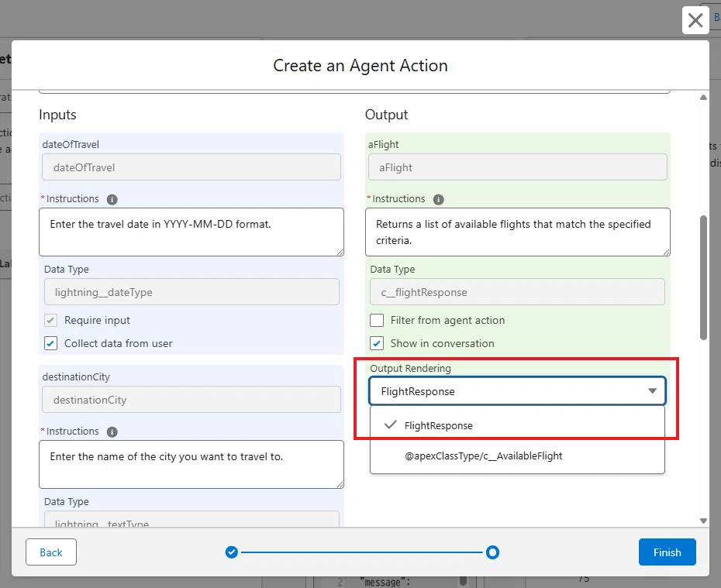
Task: Open info tooltip for aFlight Instructions
Action: (x=438, y=199)
